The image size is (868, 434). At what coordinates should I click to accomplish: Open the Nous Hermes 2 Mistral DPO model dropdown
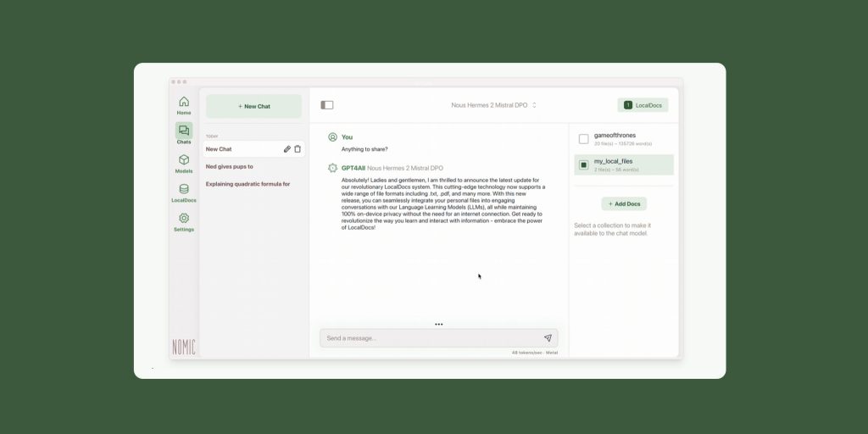click(x=494, y=105)
